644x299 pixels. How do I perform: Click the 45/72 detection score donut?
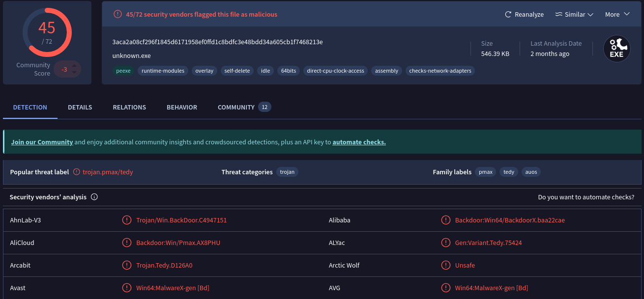(x=47, y=32)
